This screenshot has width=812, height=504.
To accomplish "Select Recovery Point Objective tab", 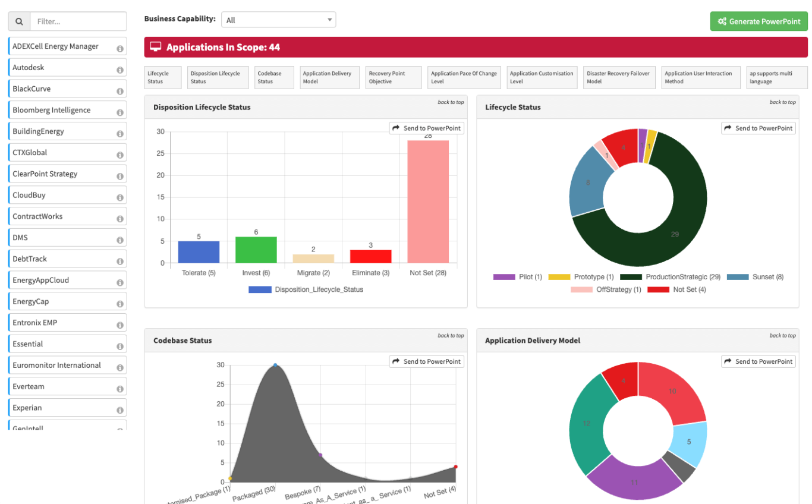I will point(394,77).
